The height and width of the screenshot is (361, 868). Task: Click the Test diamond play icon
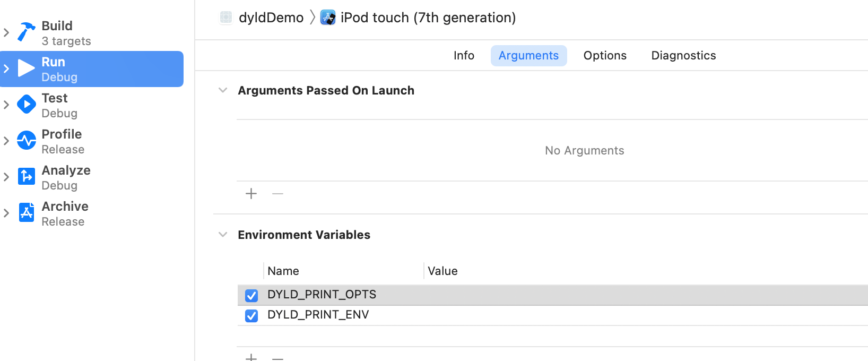point(26,105)
